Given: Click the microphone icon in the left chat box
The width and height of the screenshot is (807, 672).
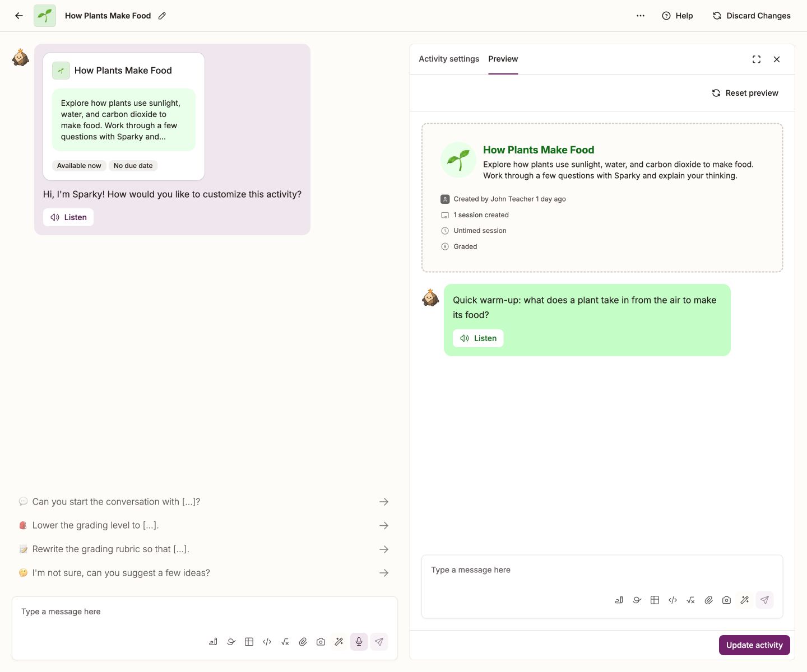Looking at the screenshot, I should 359,642.
